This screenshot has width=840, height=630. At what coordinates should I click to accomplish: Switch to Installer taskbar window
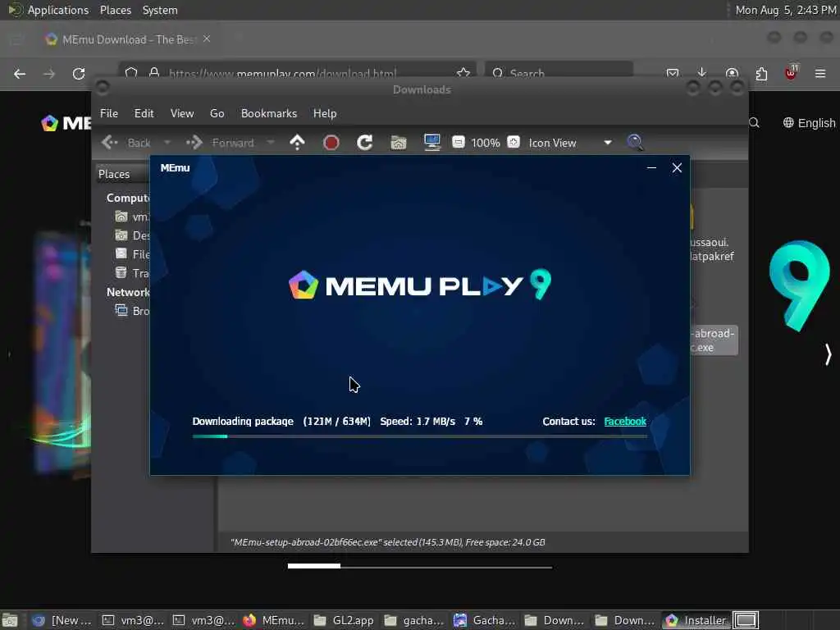[696, 620]
